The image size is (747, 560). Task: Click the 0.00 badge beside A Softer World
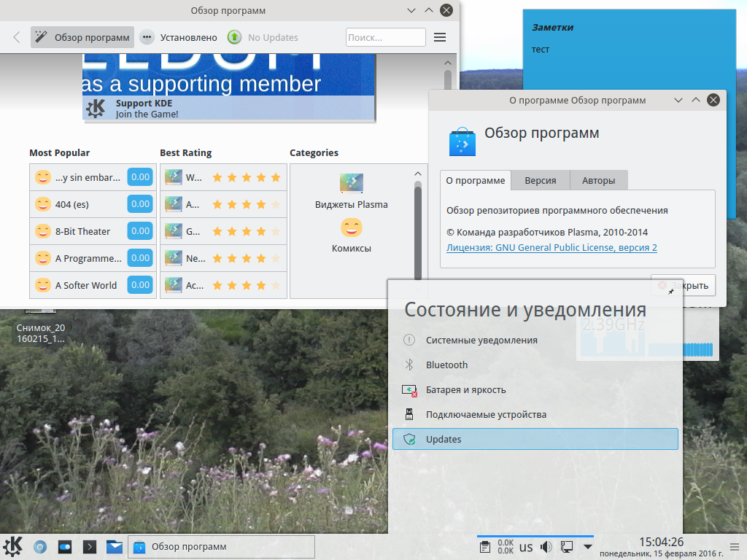[x=140, y=285]
